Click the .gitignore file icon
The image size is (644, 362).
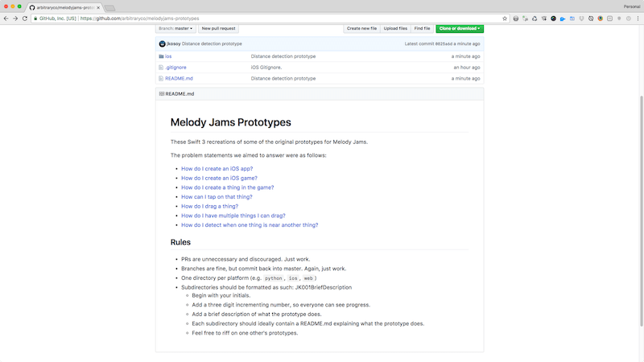point(162,68)
